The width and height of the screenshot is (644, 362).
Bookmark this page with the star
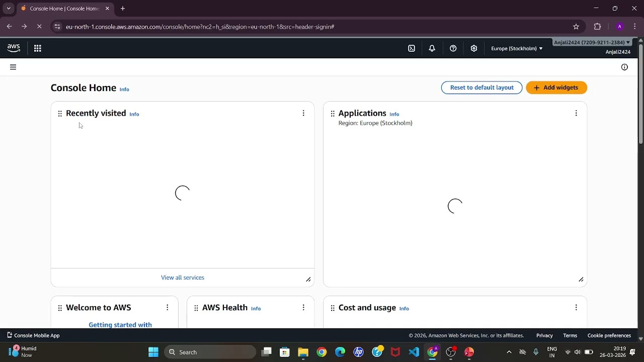click(576, 27)
